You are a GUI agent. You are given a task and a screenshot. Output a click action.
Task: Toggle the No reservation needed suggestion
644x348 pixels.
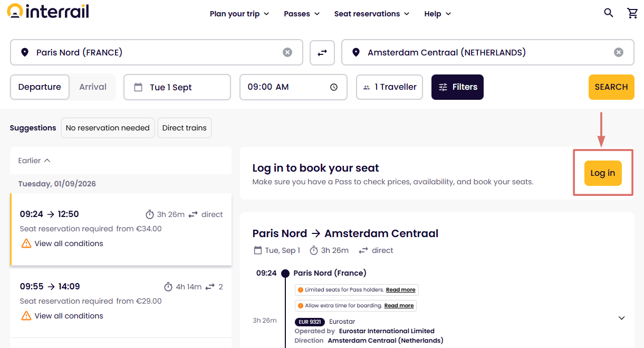tap(108, 128)
